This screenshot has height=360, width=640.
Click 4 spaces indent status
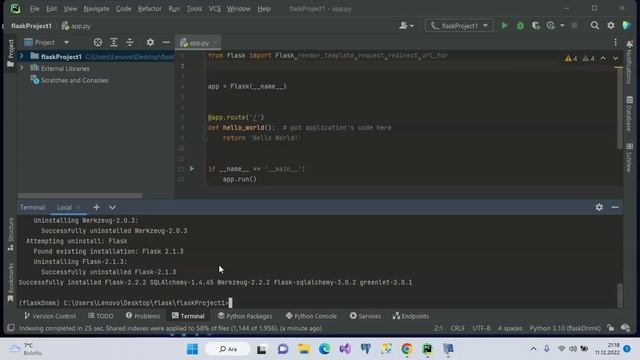click(510, 328)
